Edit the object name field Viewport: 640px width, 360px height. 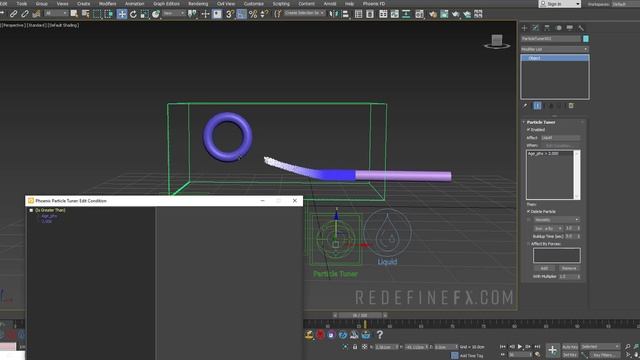[551, 38]
